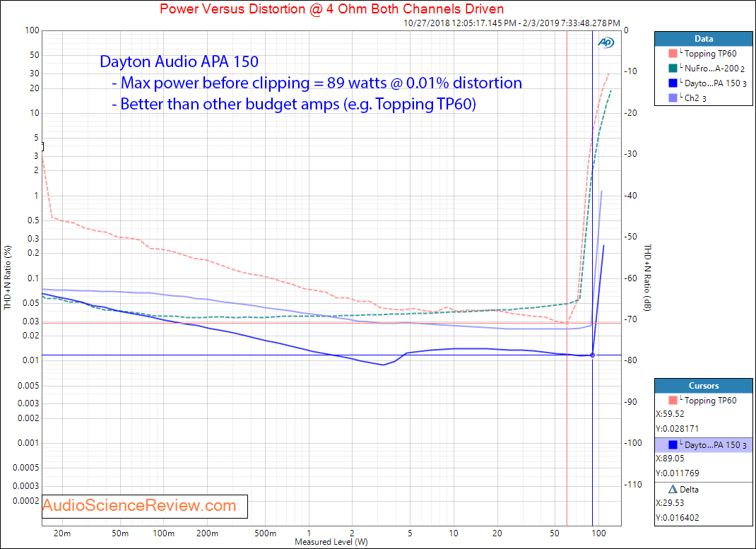Image resolution: width=756 pixels, height=549 pixels.
Task: Click cursor value Y:0.011769
Action: (x=678, y=473)
